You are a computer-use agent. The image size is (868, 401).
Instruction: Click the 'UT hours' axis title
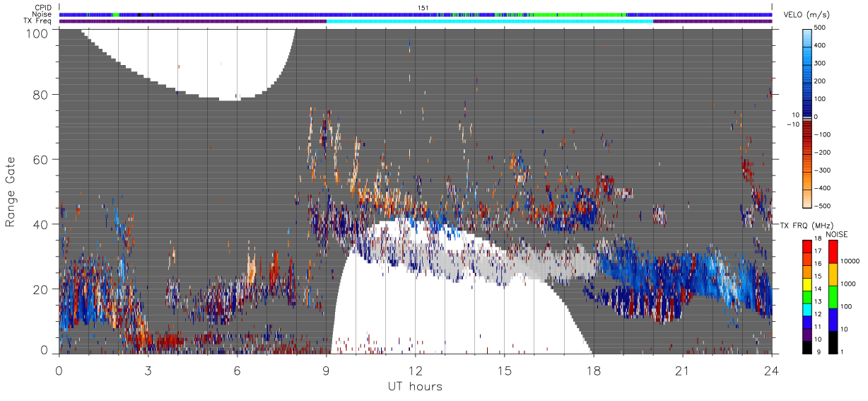point(414,386)
